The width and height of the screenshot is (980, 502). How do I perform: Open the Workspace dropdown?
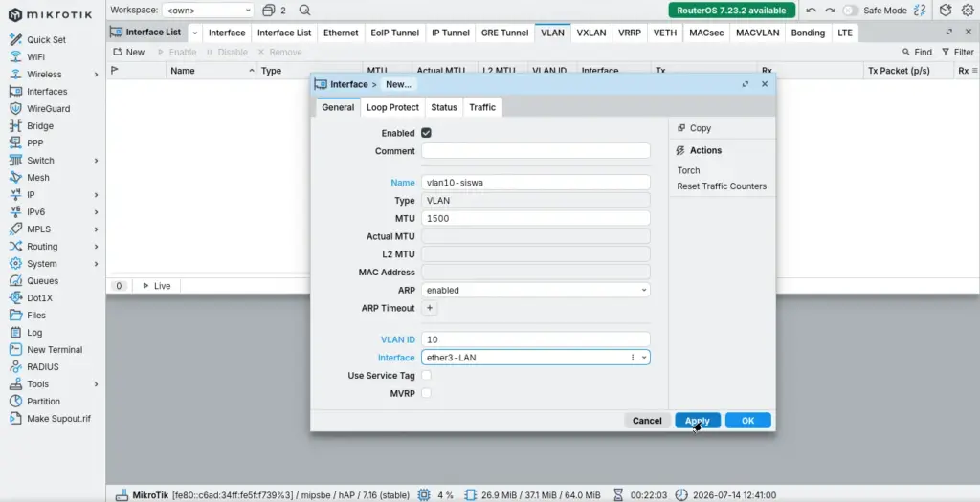click(208, 10)
